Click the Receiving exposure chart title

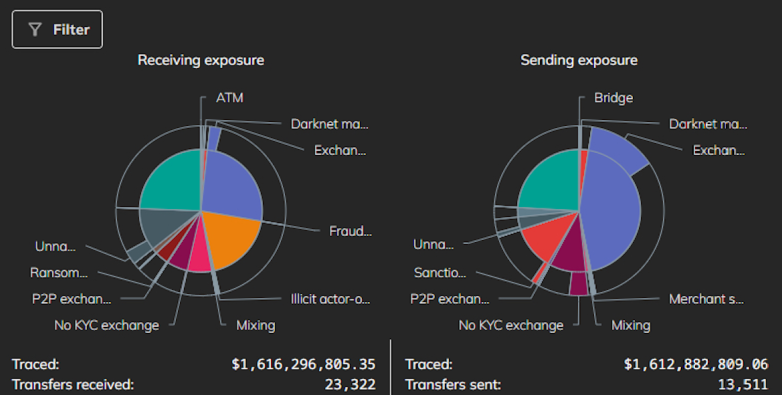201,60
